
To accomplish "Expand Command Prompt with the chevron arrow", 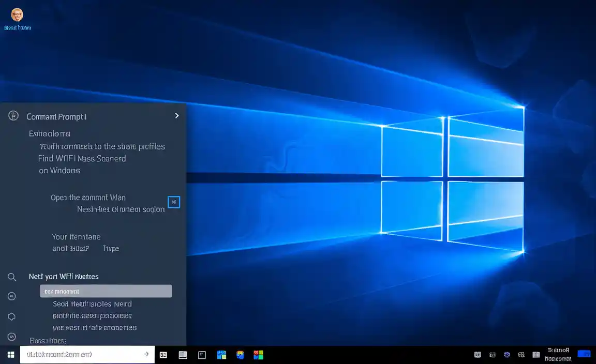I will (176, 116).
